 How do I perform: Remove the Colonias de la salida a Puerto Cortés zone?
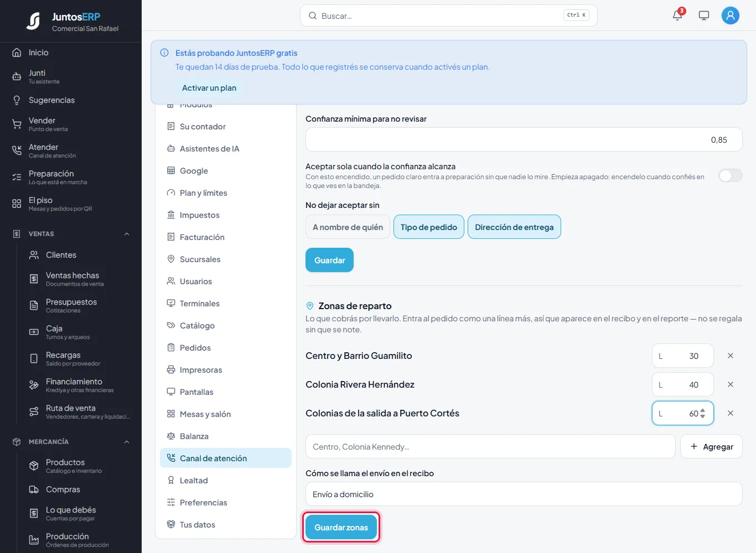click(x=731, y=413)
